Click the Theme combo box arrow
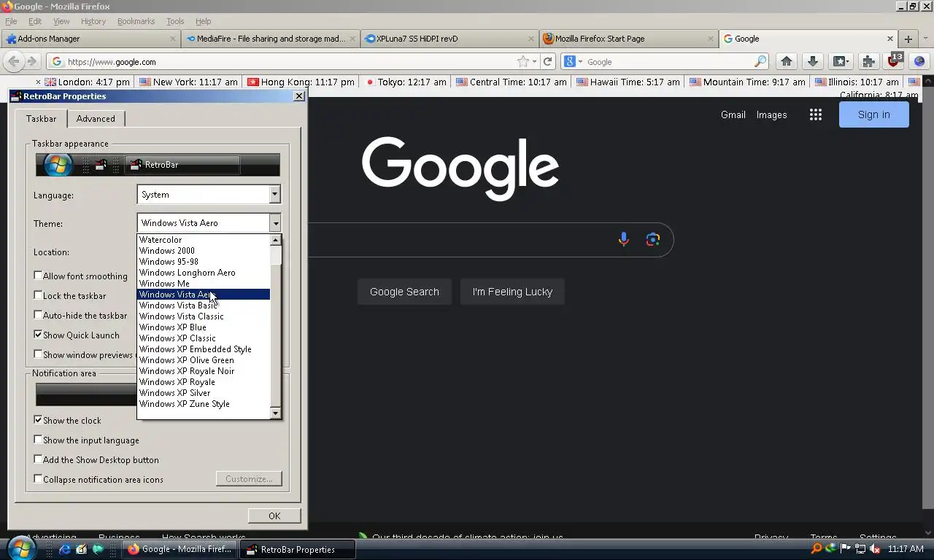The height and width of the screenshot is (560, 934). [274, 223]
